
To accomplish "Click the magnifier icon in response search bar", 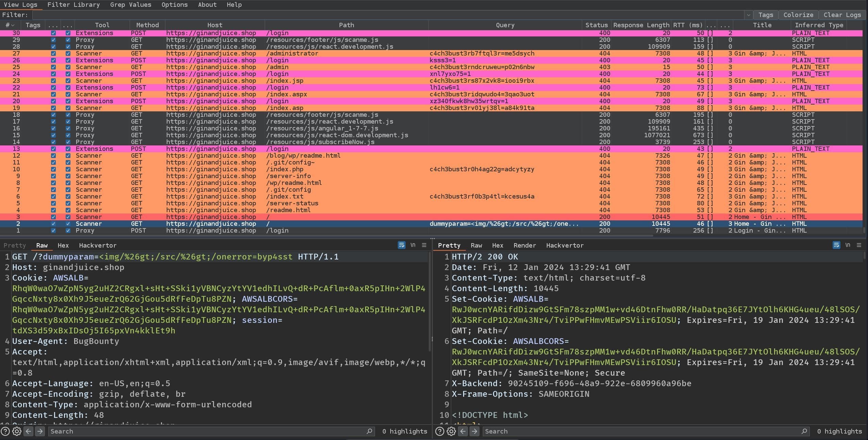I will [804, 431].
